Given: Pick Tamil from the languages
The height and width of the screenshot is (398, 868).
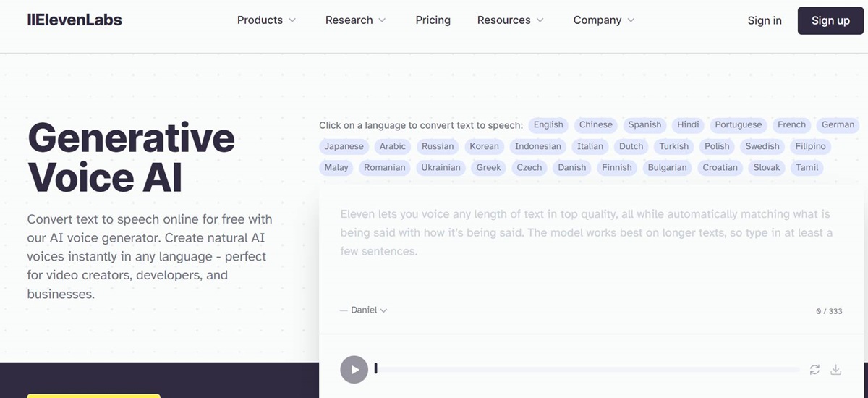Looking at the screenshot, I should click(x=807, y=167).
